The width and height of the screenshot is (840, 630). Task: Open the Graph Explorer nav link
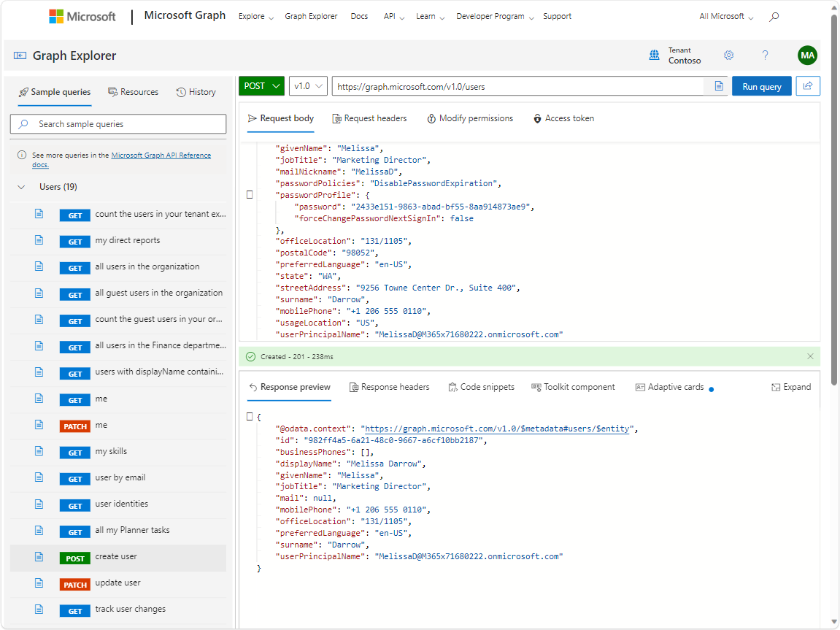(x=311, y=17)
